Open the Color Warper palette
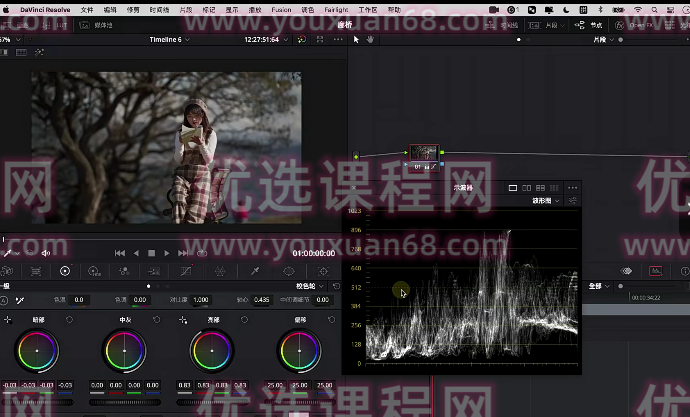This screenshot has width=690, height=417. pyautogui.click(x=220, y=271)
